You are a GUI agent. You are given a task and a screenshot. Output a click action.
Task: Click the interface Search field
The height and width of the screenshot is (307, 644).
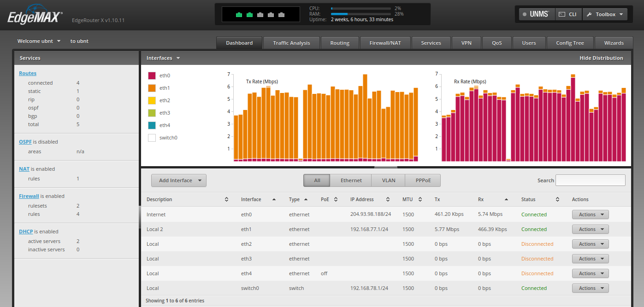[591, 180]
